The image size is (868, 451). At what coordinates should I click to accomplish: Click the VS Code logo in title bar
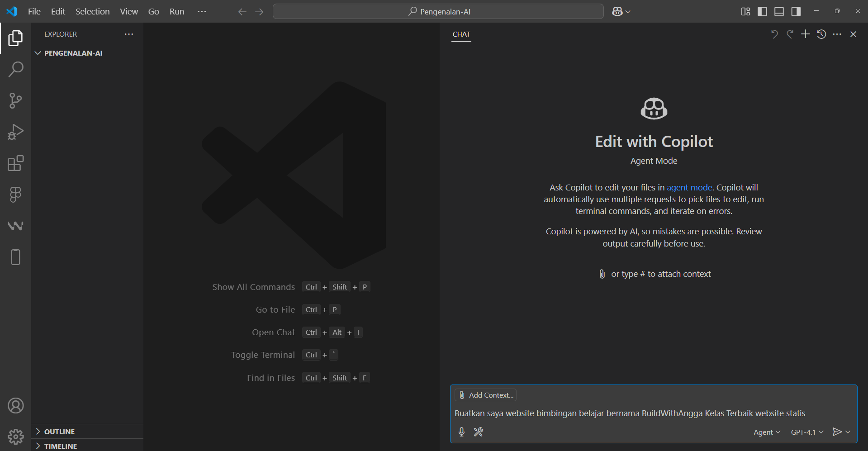click(12, 11)
